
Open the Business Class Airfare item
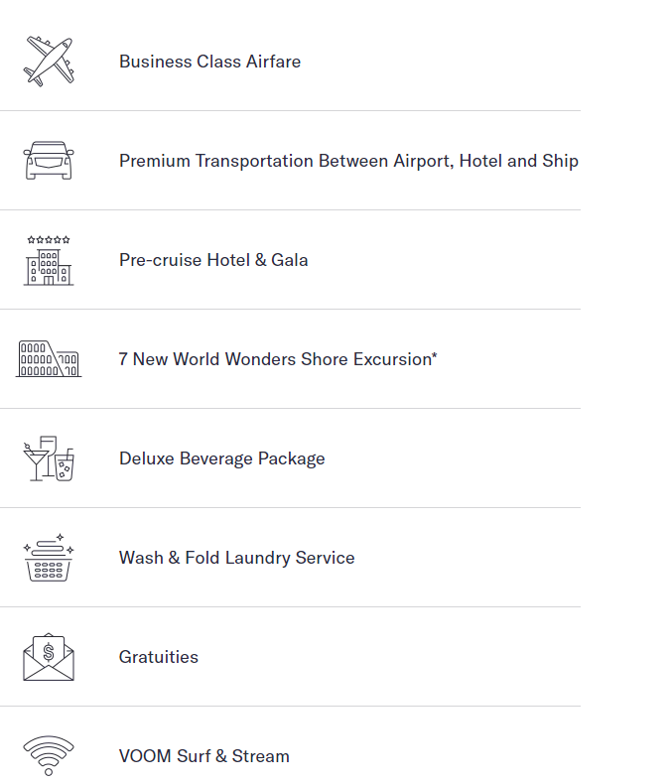tap(210, 62)
